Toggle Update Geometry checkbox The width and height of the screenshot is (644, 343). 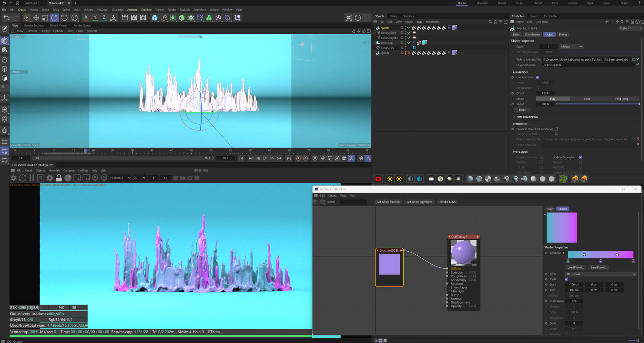pos(580,157)
